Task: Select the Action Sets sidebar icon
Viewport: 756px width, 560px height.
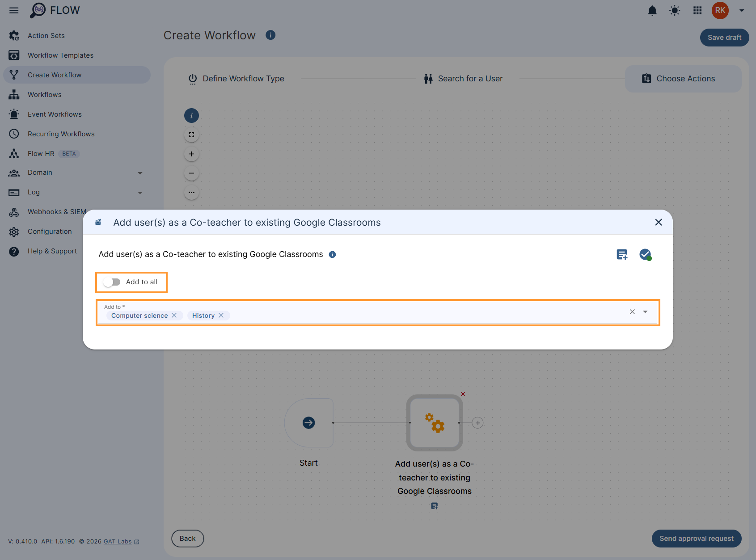Action: tap(14, 35)
